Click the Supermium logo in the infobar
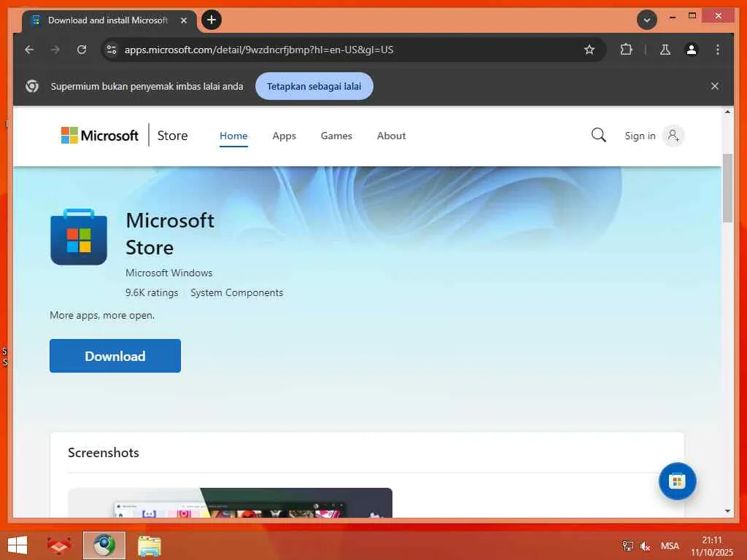 click(32, 86)
